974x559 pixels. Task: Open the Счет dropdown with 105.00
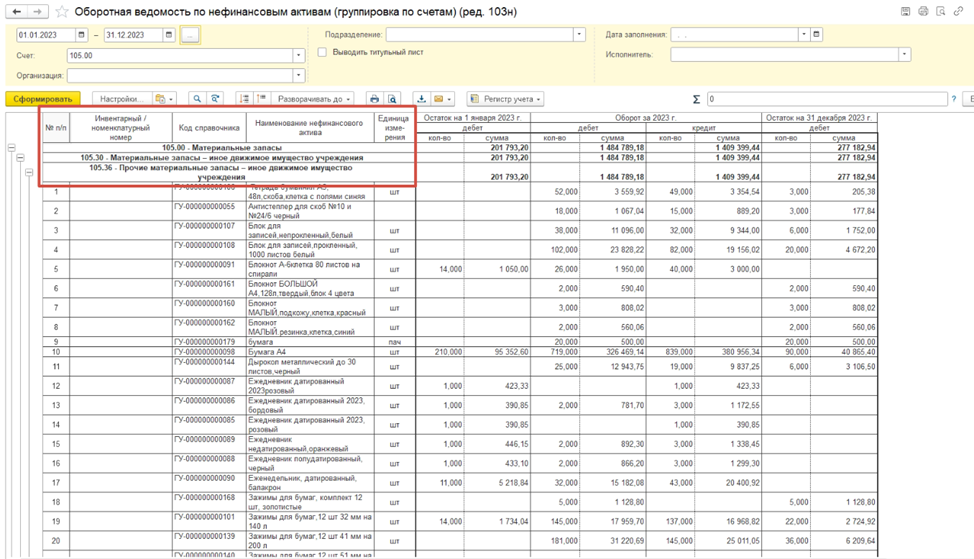coord(299,55)
